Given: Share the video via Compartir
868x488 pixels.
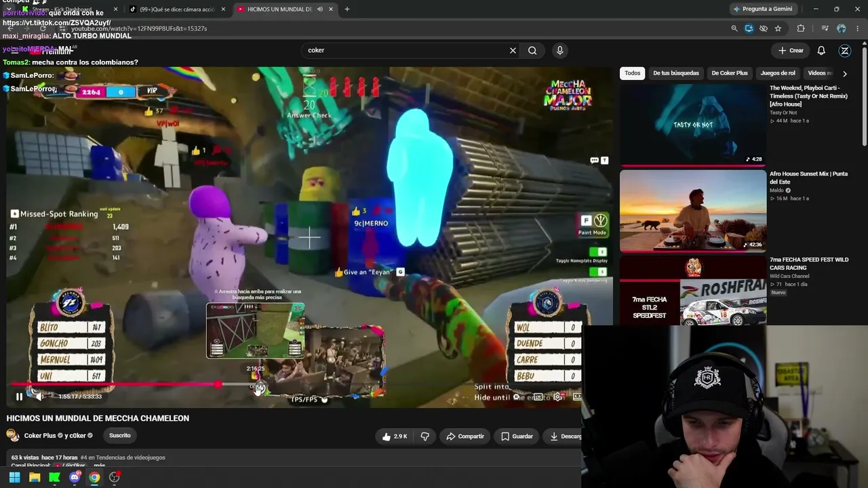Looking at the screenshot, I should pos(465,436).
